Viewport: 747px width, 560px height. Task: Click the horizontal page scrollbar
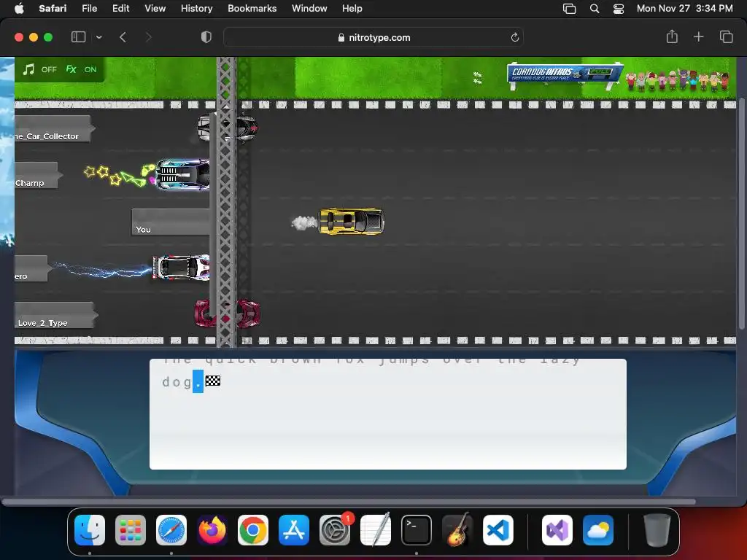coord(349,502)
